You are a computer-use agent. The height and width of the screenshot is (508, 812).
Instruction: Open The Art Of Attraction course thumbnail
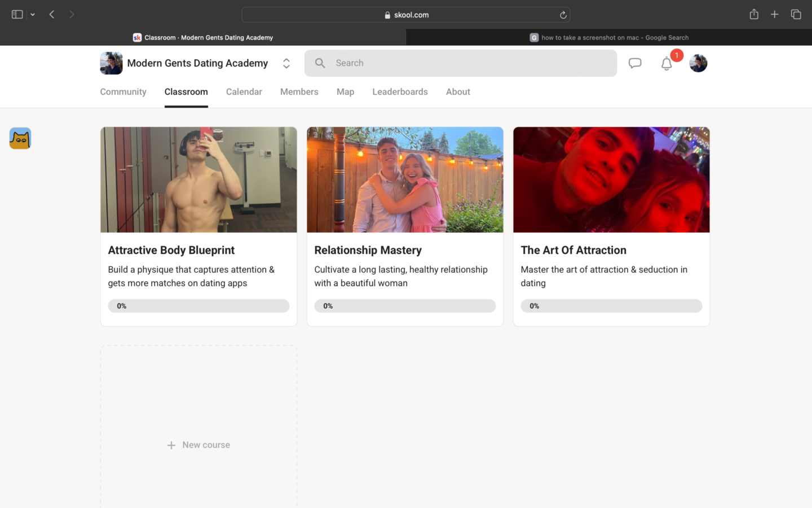tap(611, 179)
